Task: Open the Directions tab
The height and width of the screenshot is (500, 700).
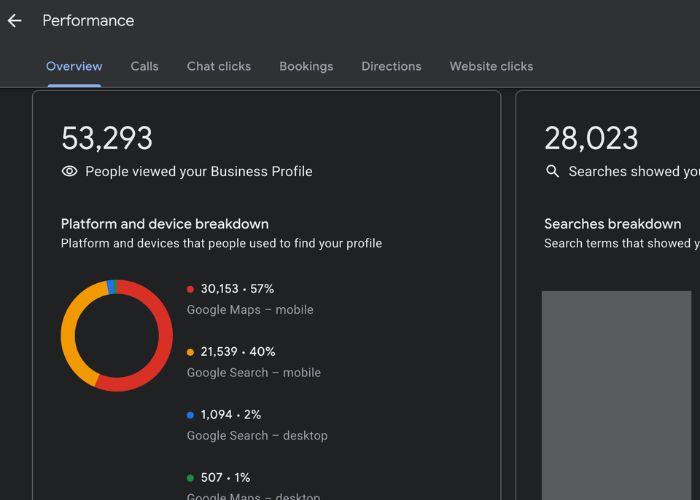Action: 391,67
